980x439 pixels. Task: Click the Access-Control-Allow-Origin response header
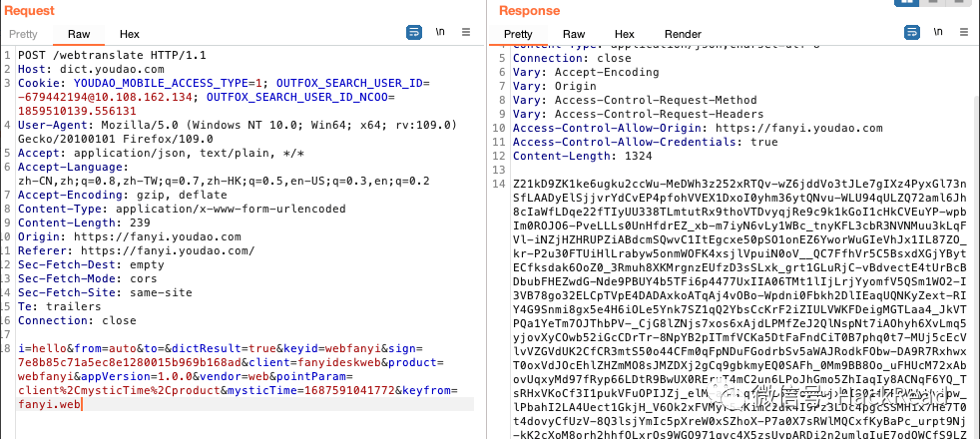click(x=698, y=128)
